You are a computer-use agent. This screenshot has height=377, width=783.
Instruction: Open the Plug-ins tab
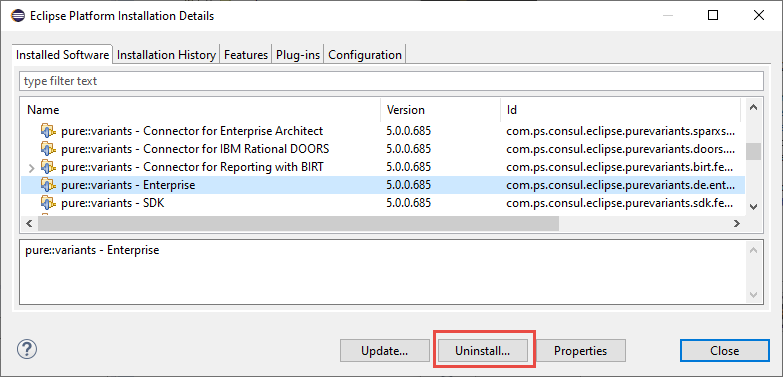298,55
